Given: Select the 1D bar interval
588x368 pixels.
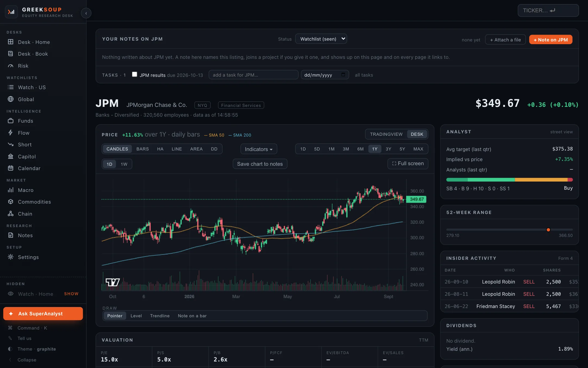Looking at the screenshot, I should [109, 164].
